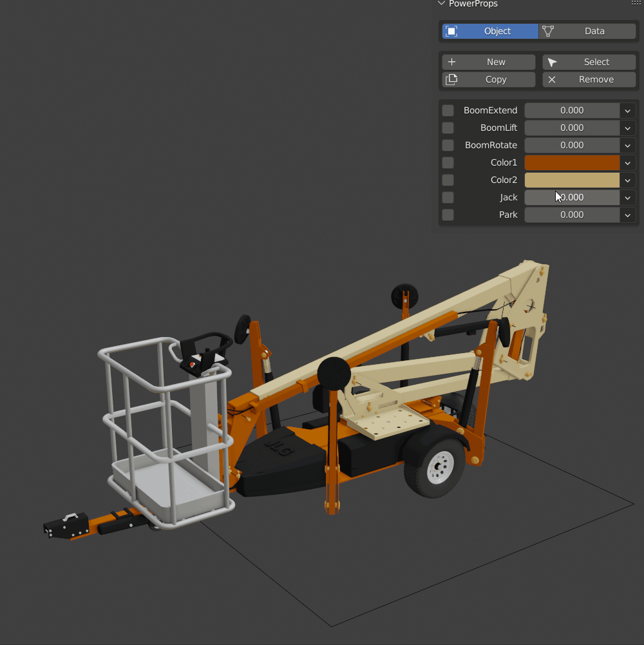Expand the BoomExtend dropdown arrow
Screen dimensions: 644x645
pyautogui.click(x=627, y=110)
